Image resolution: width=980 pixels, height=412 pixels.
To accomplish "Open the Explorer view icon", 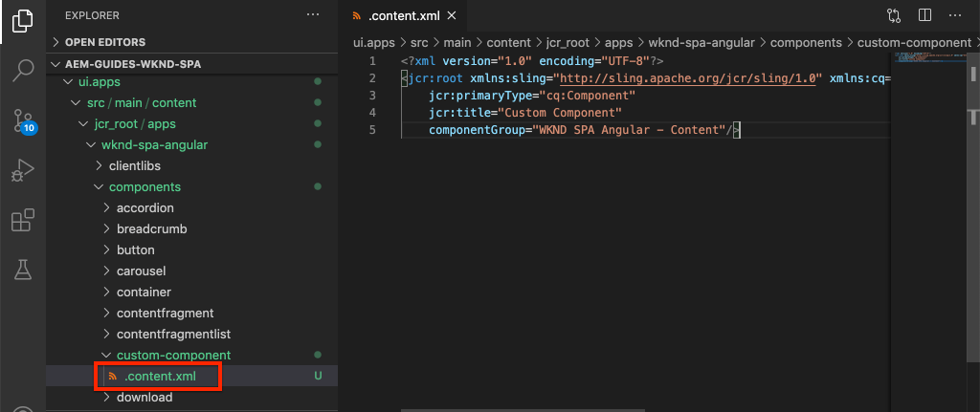I will (x=23, y=19).
